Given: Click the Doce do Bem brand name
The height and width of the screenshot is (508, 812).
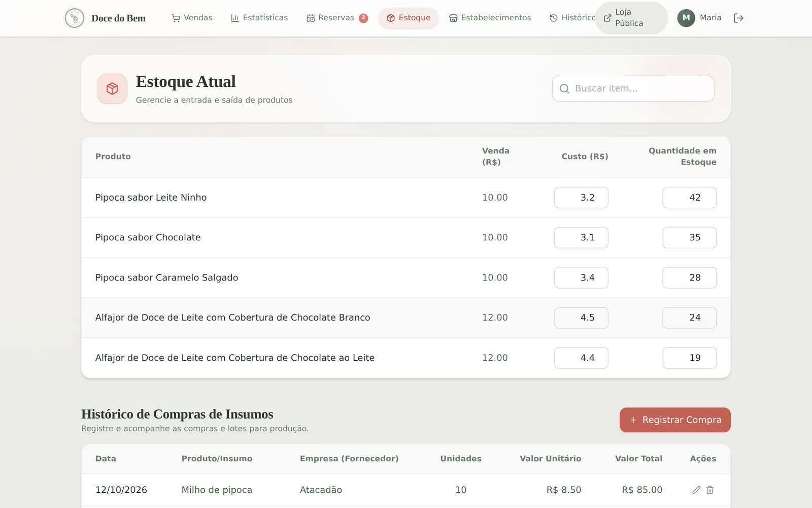Looking at the screenshot, I should click(x=118, y=18).
